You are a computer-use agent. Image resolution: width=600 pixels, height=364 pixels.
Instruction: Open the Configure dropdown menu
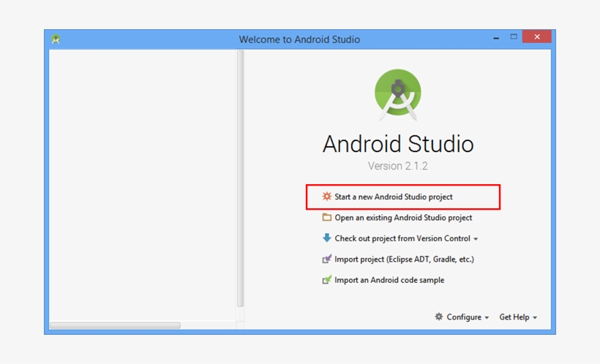coord(464,317)
